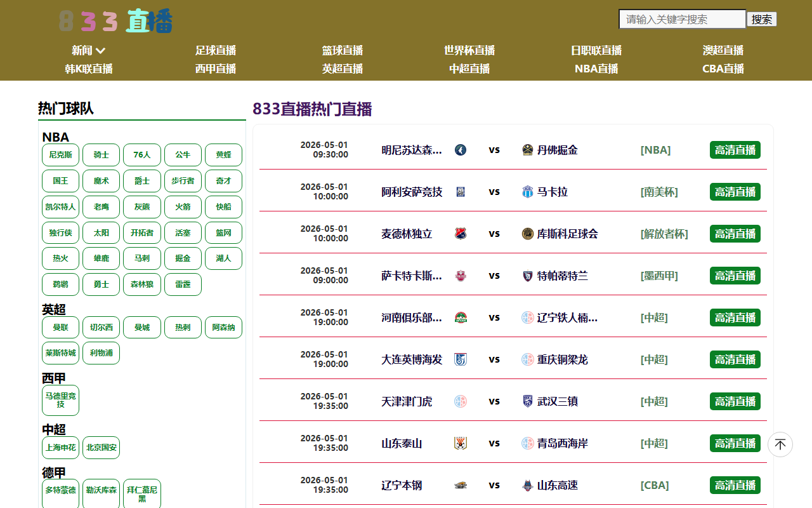Image resolution: width=812 pixels, height=508 pixels.
Task: Select the 曼联 team tag
Action: coord(60,328)
